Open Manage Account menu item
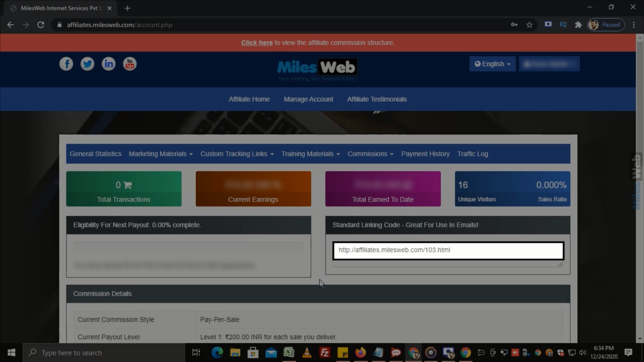Image resolution: width=644 pixels, height=362 pixels. tap(308, 99)
